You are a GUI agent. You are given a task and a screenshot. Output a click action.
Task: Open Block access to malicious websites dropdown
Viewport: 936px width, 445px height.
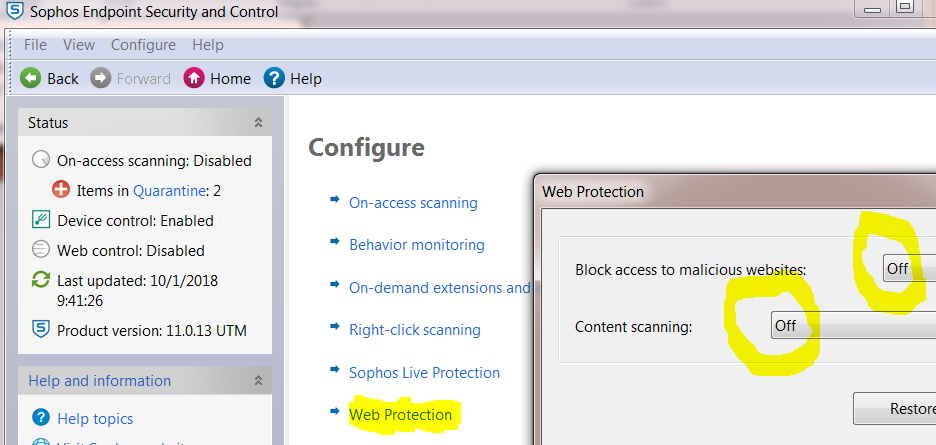click(x=909, y=268)
